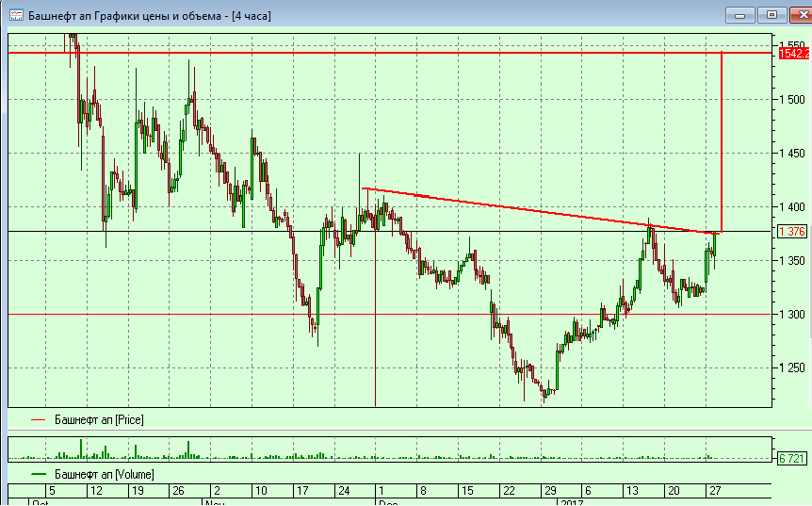Click date label 12 on time axis

pyautogui.click(x=96, y=491)
